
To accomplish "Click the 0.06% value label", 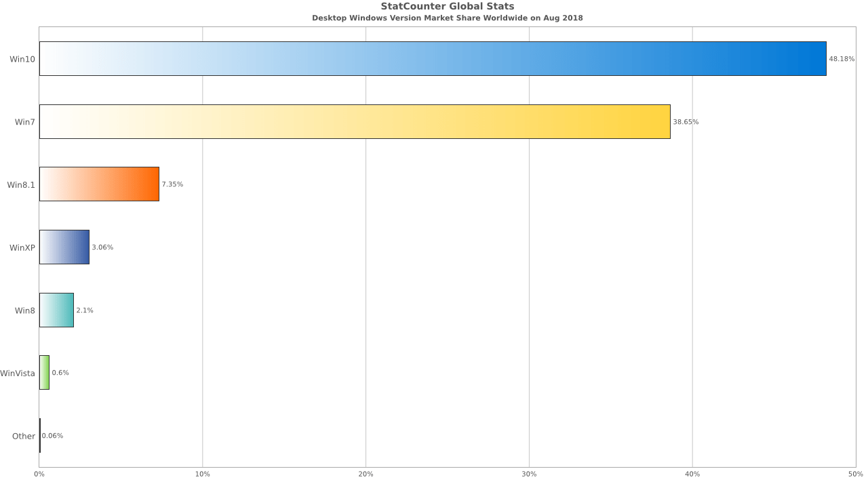I will (52, 436).
